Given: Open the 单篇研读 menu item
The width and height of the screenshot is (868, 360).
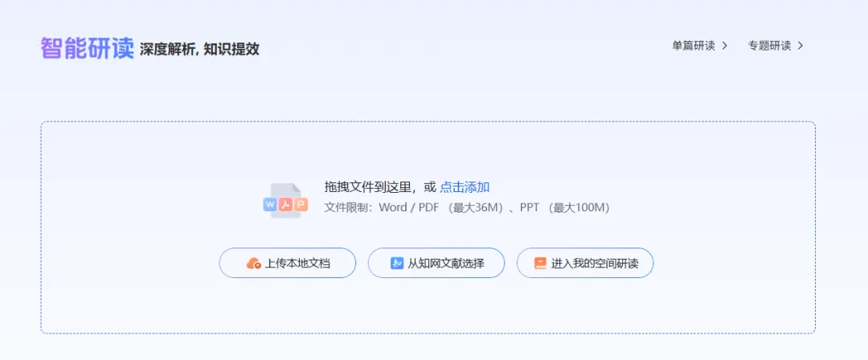Looking at the screenshot, I should tap(693, 46).
